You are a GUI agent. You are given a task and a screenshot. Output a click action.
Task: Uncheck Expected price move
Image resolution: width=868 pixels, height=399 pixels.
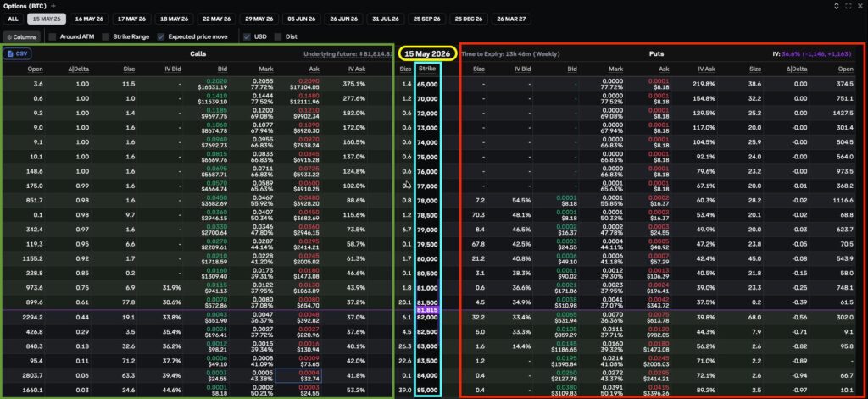coord(161,36)
